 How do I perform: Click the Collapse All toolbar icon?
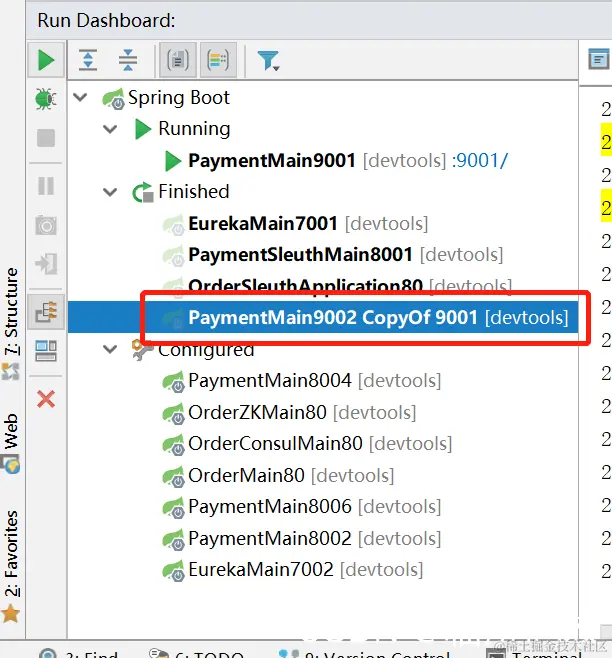click(128, 60)
